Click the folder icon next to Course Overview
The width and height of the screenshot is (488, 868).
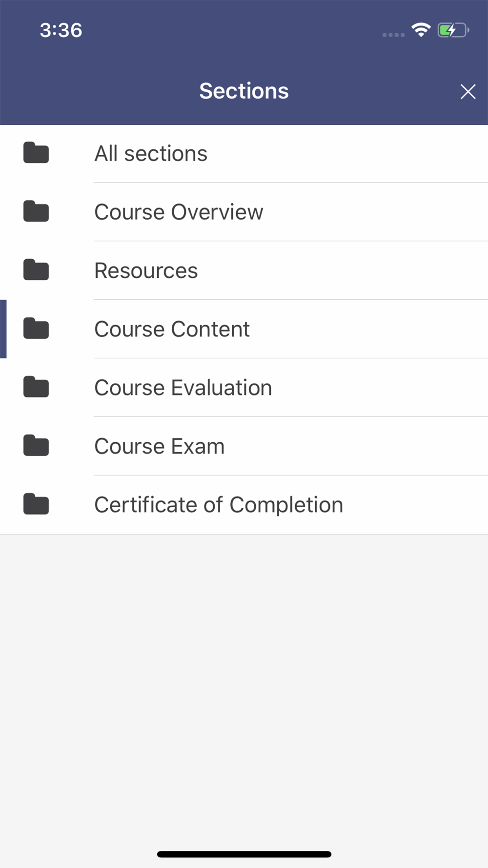36,211
